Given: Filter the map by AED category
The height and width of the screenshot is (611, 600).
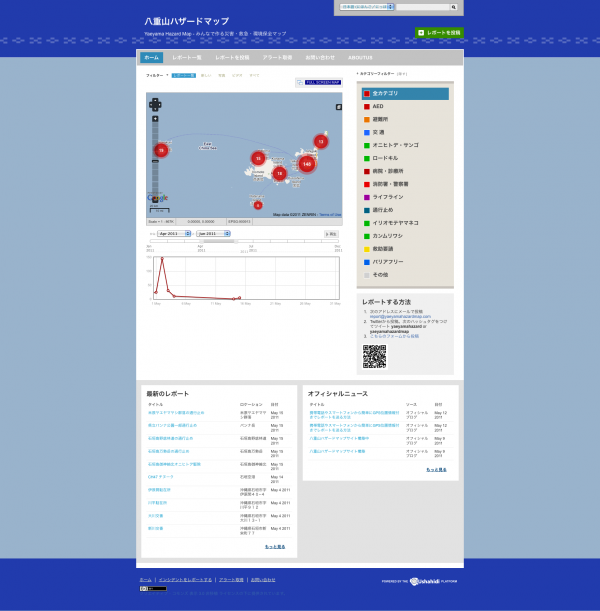Looking at the screenshot, I should [x=405, y=106].
